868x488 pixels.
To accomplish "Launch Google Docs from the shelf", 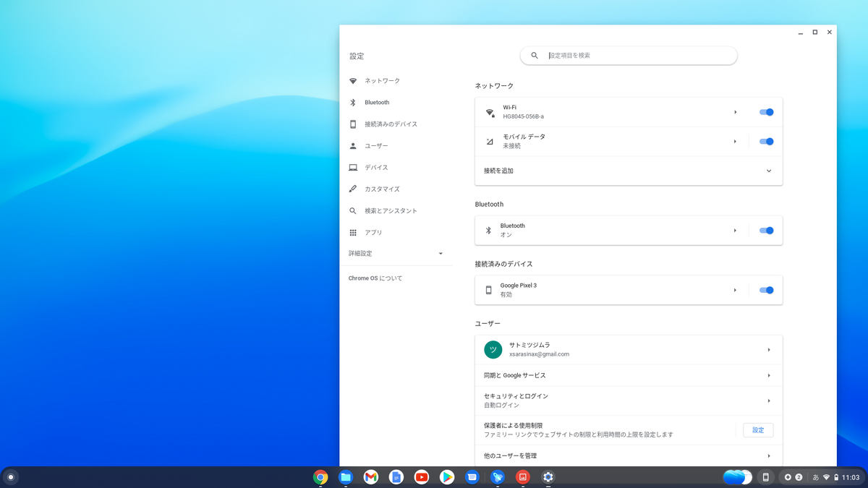I will [x=396, y=477].
